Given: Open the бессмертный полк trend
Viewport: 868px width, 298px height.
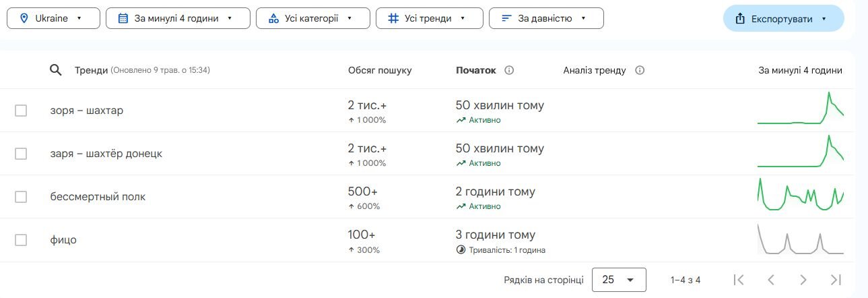Looking at the screenshot, I should (98, 197).
